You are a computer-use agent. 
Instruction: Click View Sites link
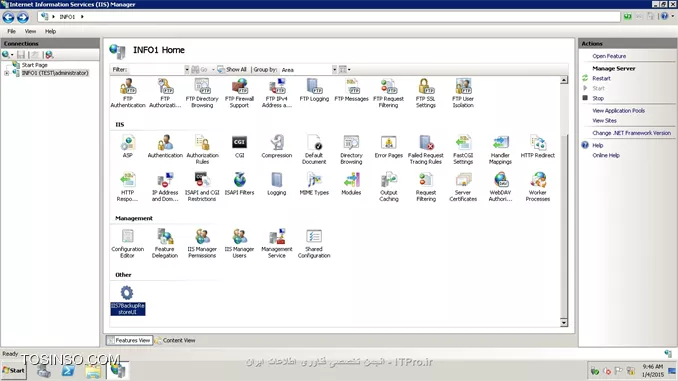pos(604,121)
